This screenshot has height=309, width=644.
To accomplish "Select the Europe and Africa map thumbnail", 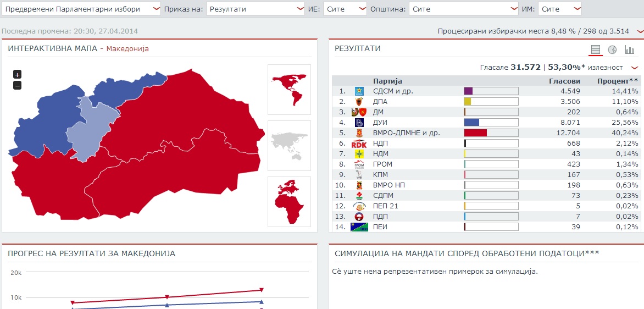I will pyautogui.click(x=289, y=201).
